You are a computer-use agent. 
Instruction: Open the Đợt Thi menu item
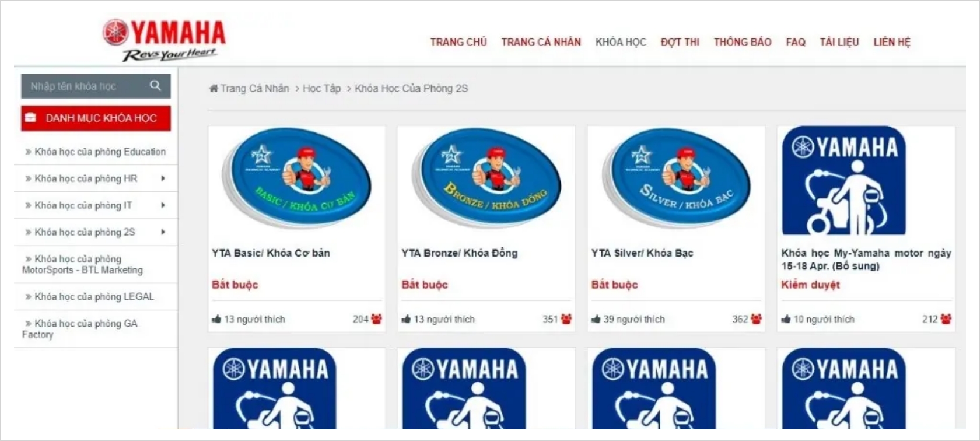pyautogui.click(x=680, y=42)
